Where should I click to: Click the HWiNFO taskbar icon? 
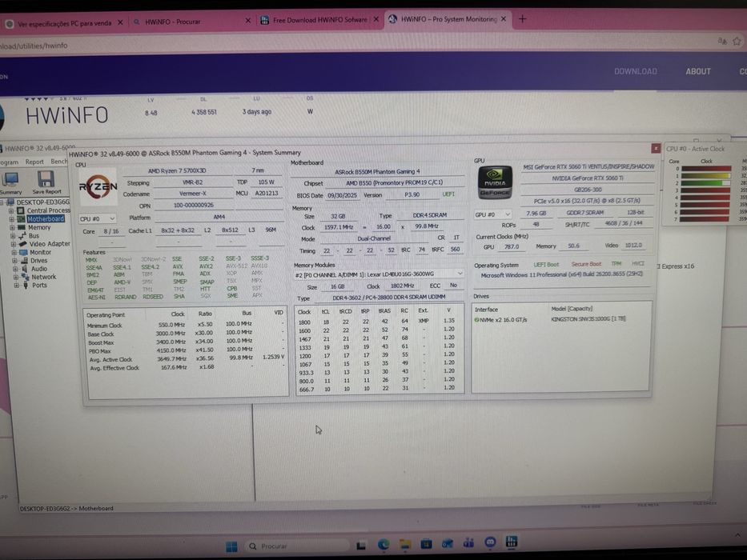tap(512, 542)
